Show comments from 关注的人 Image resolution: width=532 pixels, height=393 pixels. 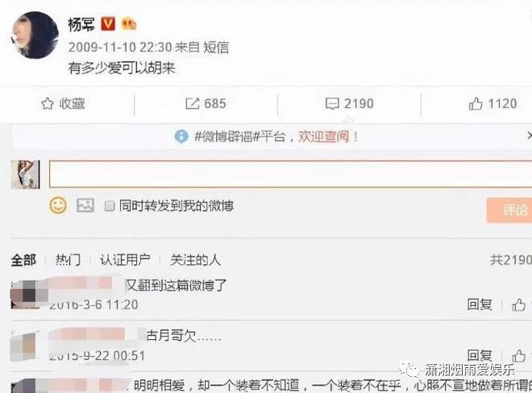tap(195, 260)
